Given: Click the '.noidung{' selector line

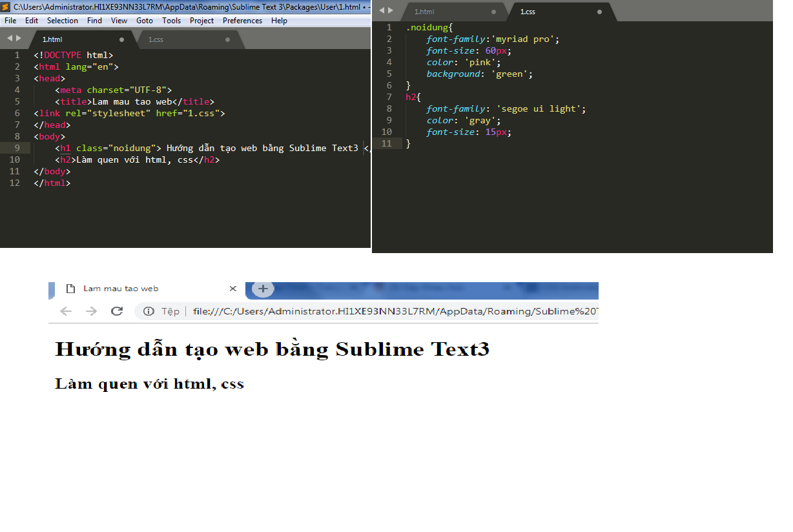Looking at the screenshot, I should [429, 27].
